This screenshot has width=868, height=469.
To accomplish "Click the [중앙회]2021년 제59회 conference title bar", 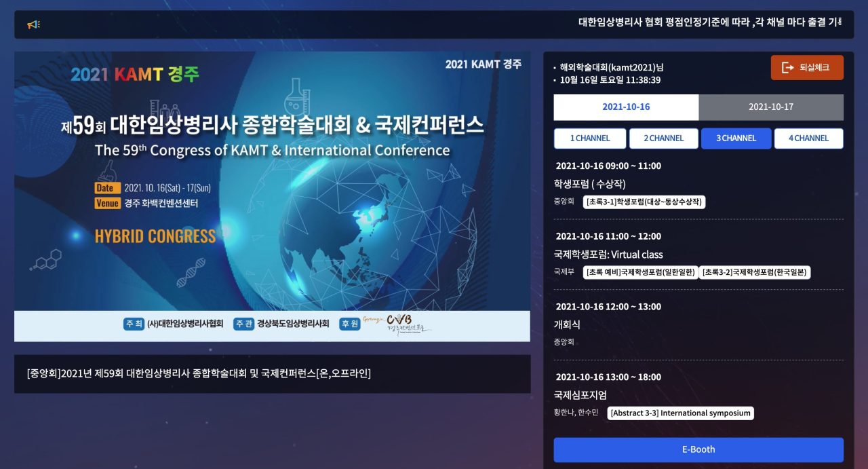I will pos(271,374).
